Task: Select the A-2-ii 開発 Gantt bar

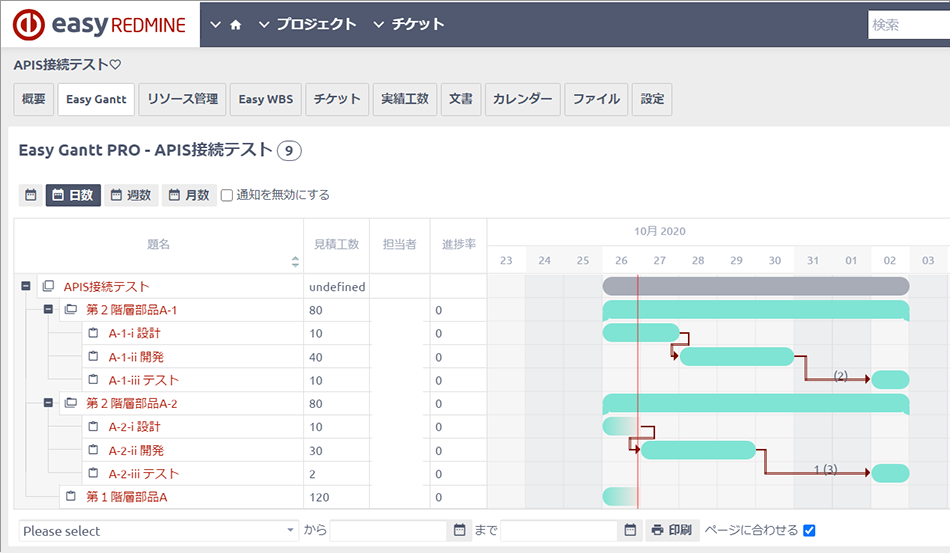Action: pos(699,450)
